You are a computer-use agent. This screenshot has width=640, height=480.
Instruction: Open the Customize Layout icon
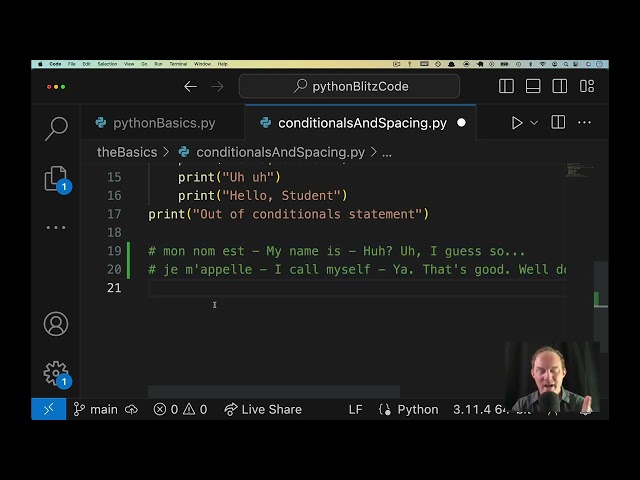point(587,87)
